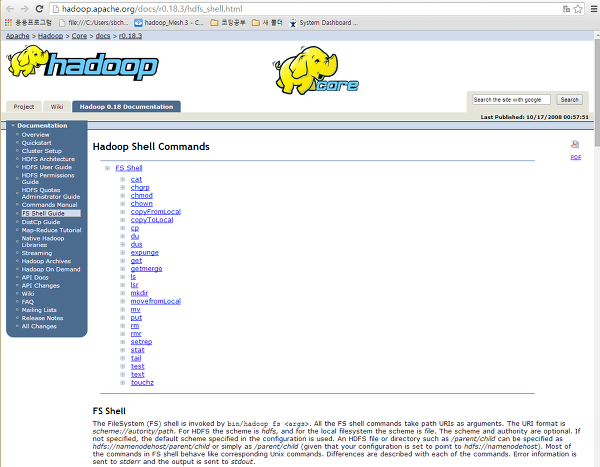Jump to the chgrp command
600x467 pixels.
coord(140,188)
